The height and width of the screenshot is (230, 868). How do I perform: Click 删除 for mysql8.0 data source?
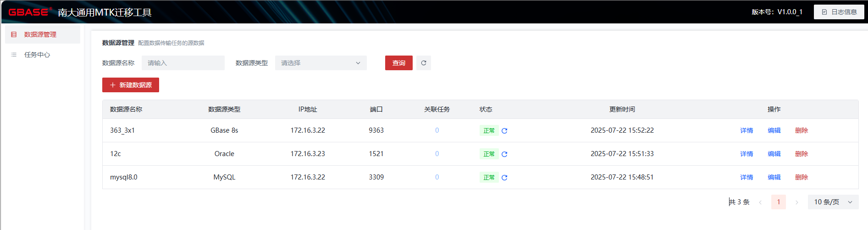coord(802,177)
